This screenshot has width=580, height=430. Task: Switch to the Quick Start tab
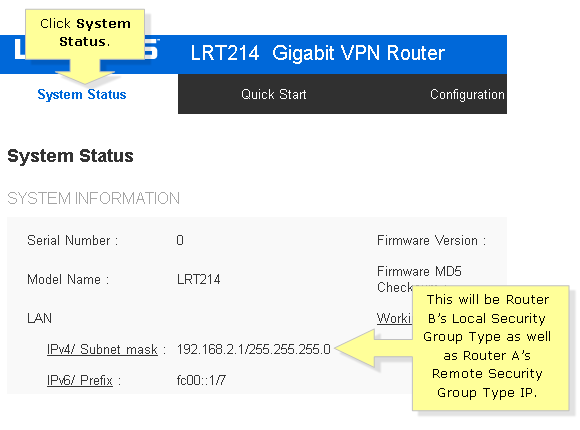274,94
